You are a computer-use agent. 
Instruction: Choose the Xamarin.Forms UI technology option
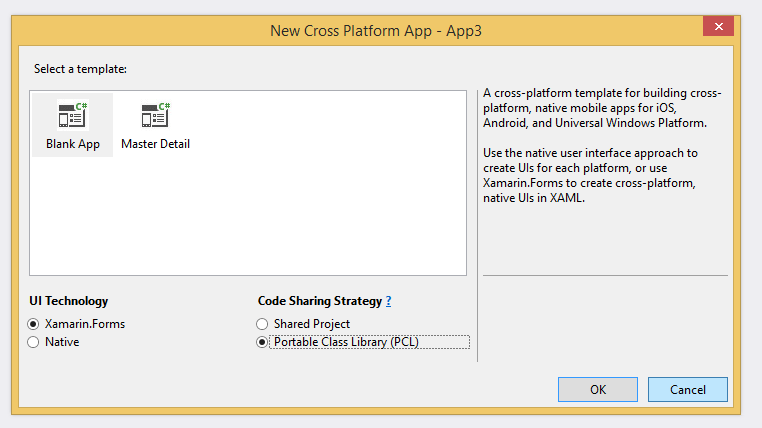click(35, 324)
